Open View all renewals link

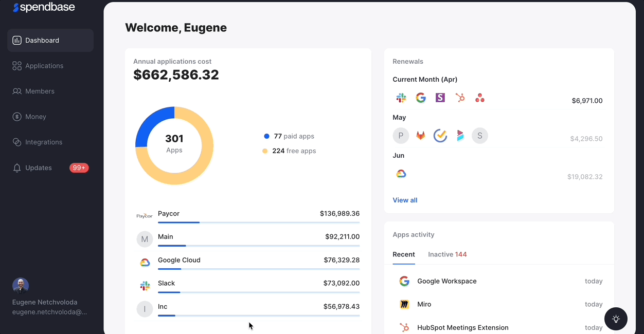click(405, 200)
